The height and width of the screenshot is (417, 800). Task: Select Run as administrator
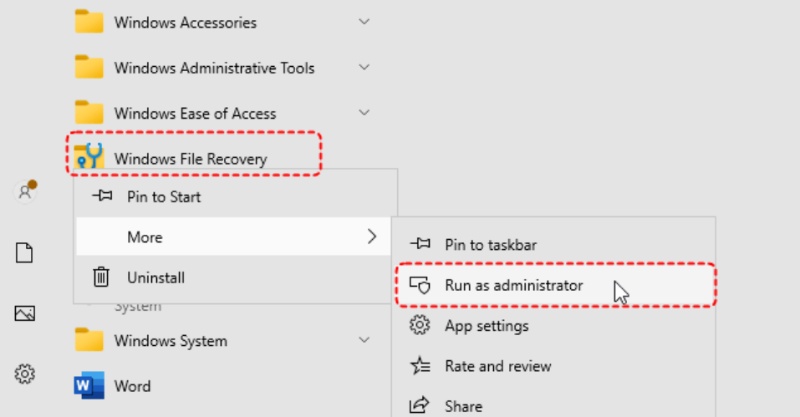pos(513,286)
